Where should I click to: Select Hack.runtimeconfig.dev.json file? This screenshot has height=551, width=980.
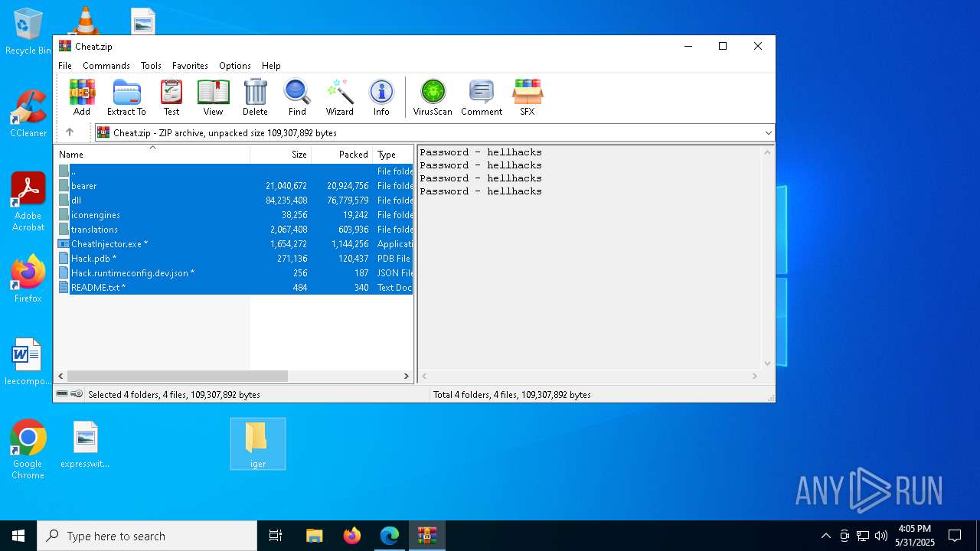click(x=234, y=273)
